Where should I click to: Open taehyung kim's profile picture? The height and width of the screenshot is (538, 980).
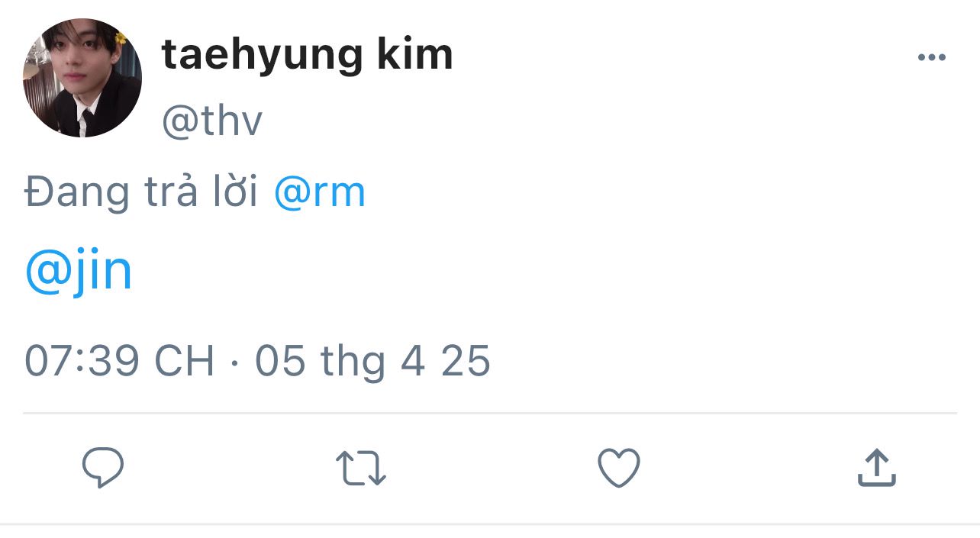(x=82, y=78)
